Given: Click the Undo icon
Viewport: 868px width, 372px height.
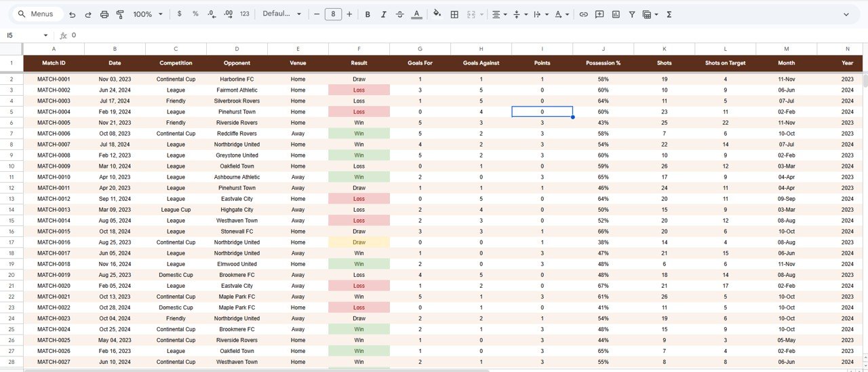Looking at the screenshot, I should coord(72,14).
